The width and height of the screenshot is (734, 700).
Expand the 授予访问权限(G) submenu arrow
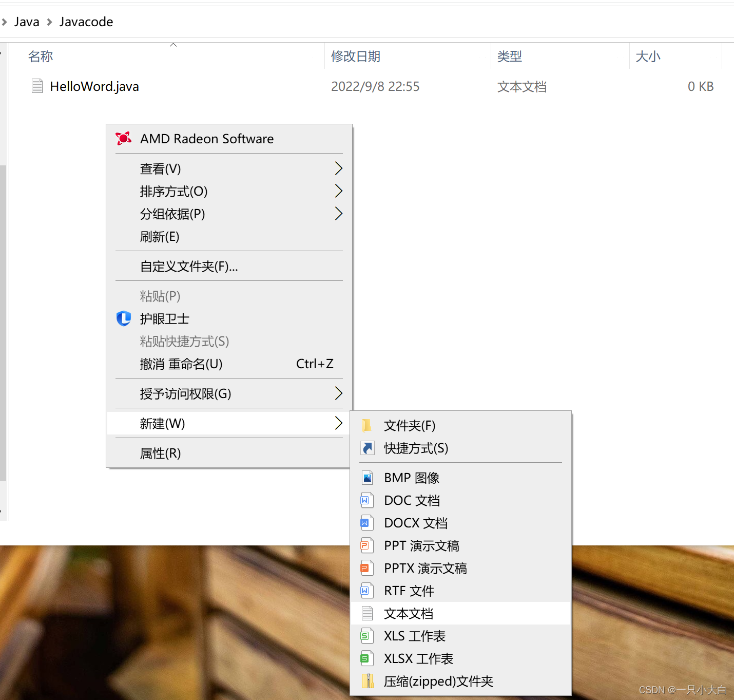(338, 393)
